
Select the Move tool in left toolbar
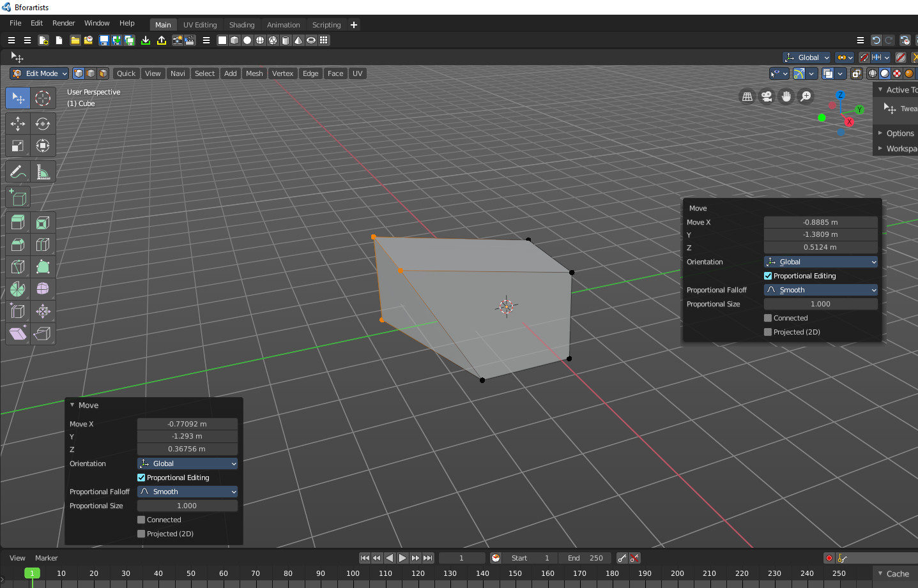pyautogui.click(x=18, y=124)
